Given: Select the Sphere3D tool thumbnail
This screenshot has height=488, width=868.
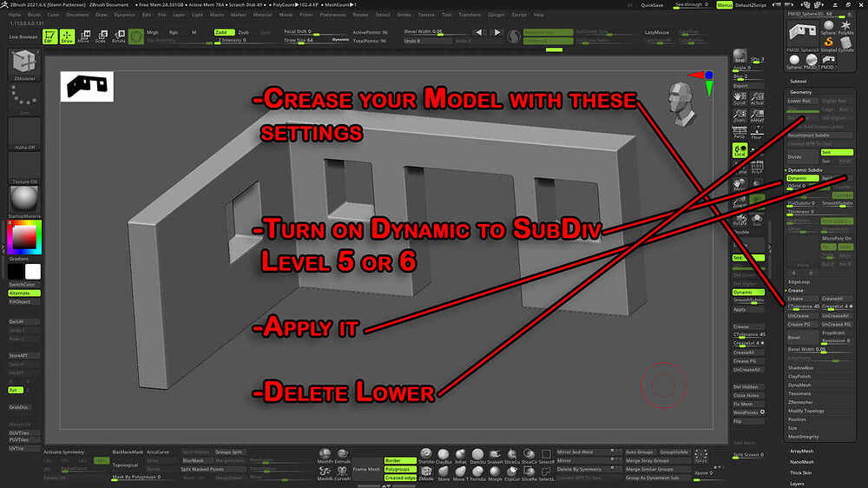Looking at the screenshot, I should point(829,28).
